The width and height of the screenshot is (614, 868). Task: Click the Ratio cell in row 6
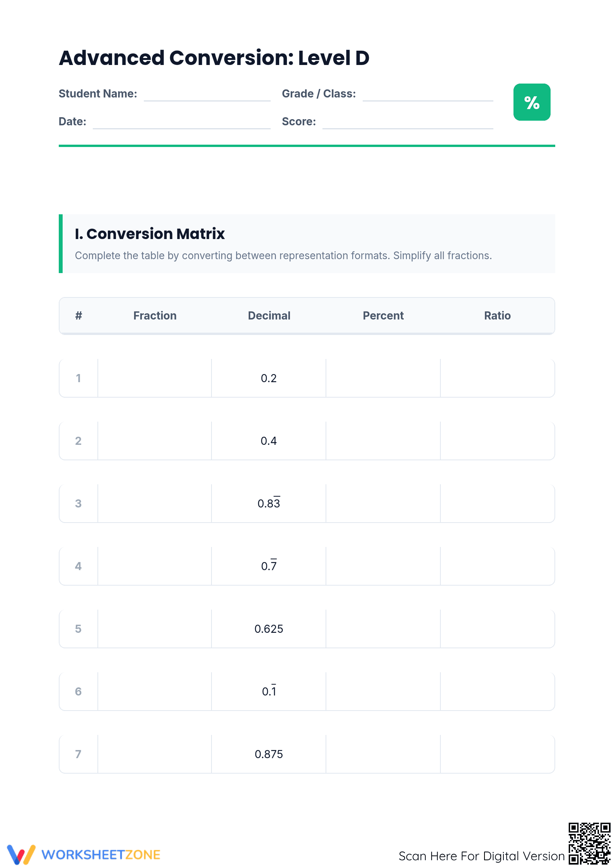pos(497,692)
